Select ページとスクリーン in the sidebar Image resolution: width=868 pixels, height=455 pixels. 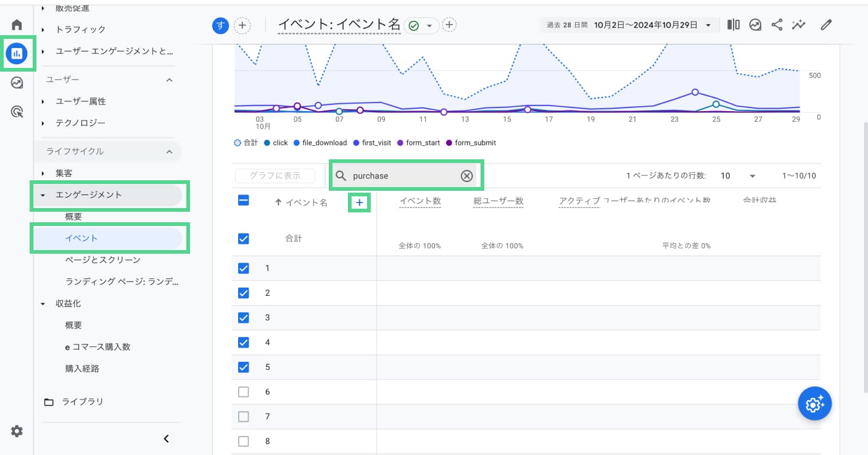pos(102,260)
